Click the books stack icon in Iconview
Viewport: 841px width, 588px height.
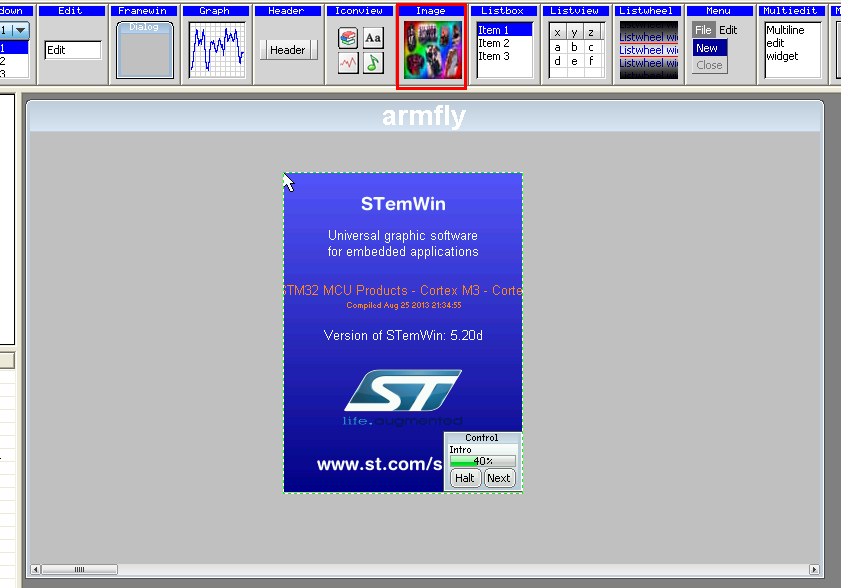coord(348,38)
